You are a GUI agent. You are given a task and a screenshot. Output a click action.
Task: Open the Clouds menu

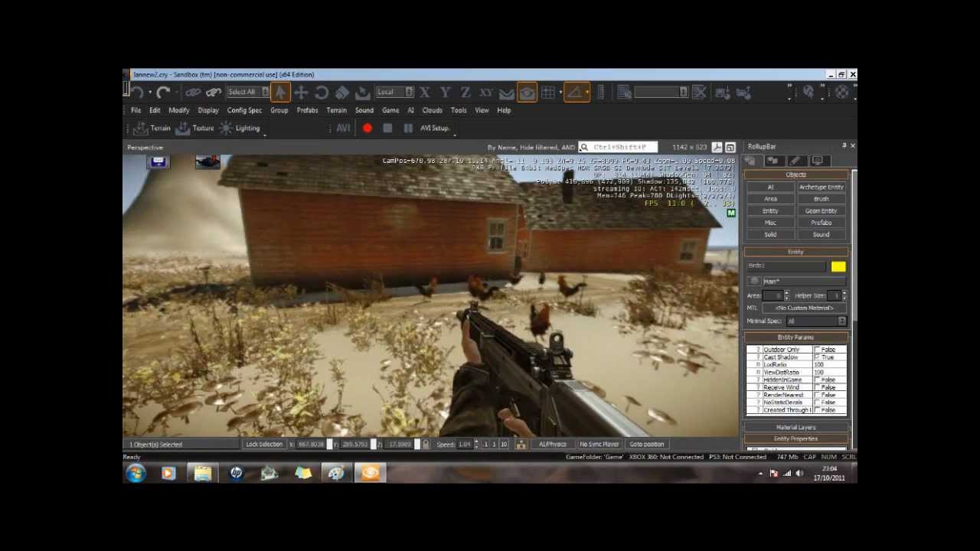432,110
